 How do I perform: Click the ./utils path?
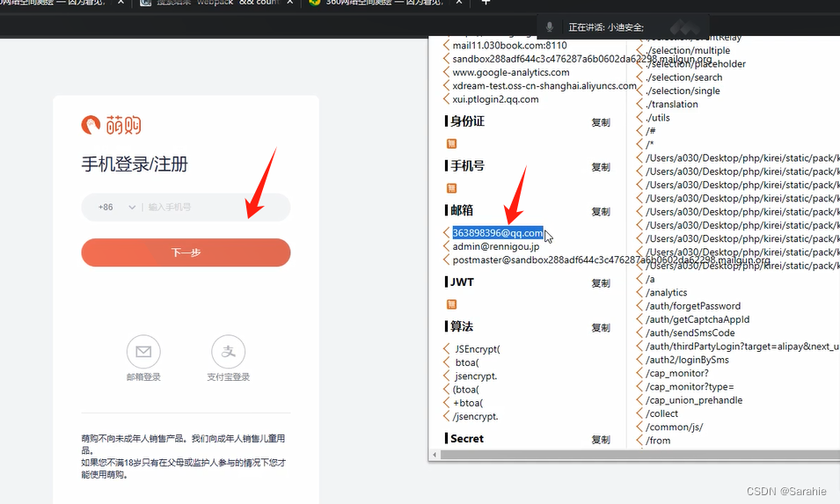tap(658, 117)
